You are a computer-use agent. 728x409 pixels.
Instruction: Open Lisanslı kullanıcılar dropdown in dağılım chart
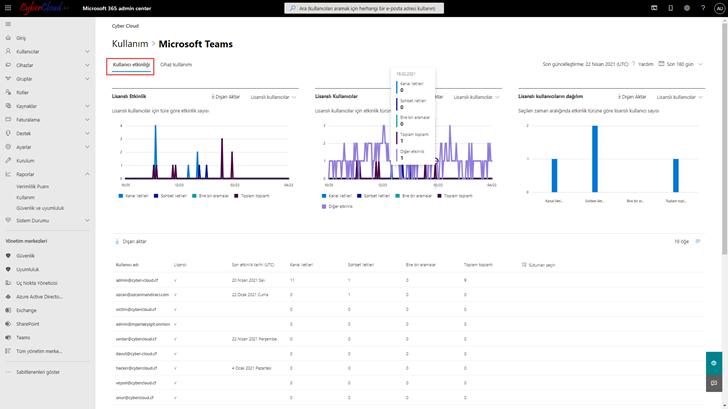679,97
